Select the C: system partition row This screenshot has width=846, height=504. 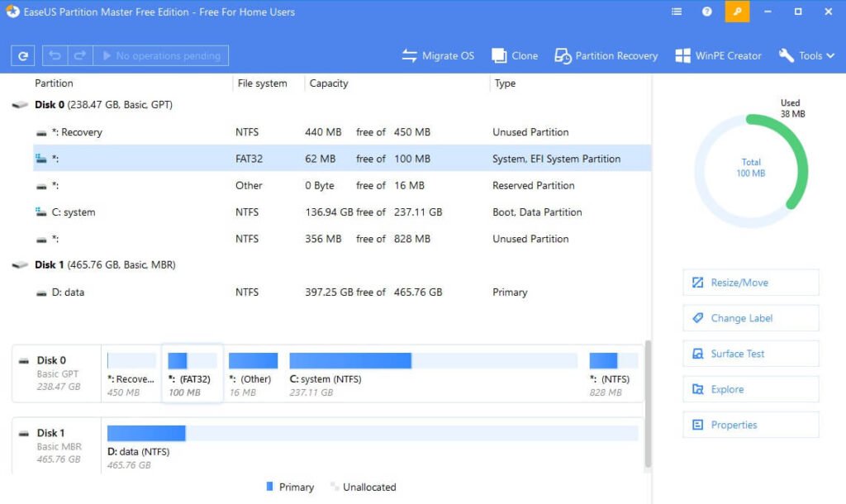[x=342, y=212]
